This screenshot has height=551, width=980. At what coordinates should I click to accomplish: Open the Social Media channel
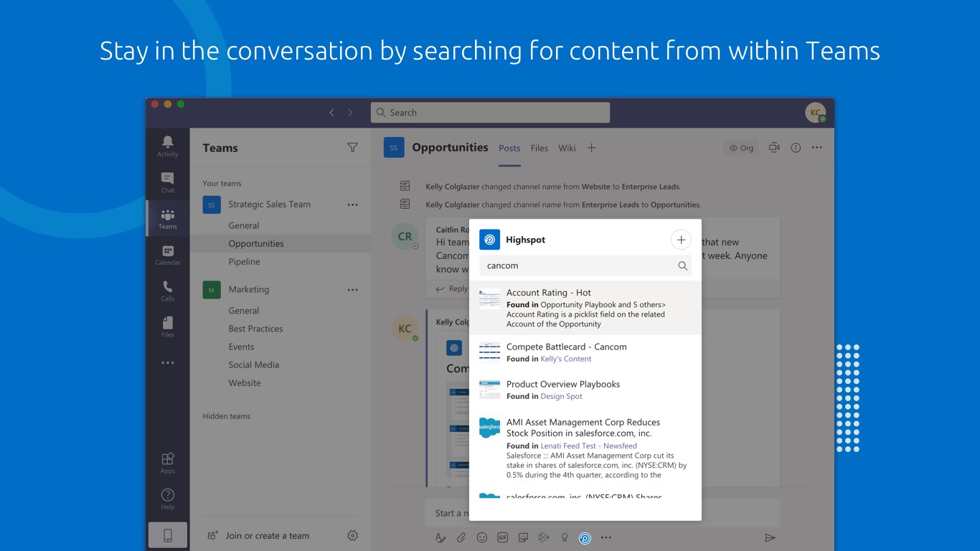pos(254,364)
